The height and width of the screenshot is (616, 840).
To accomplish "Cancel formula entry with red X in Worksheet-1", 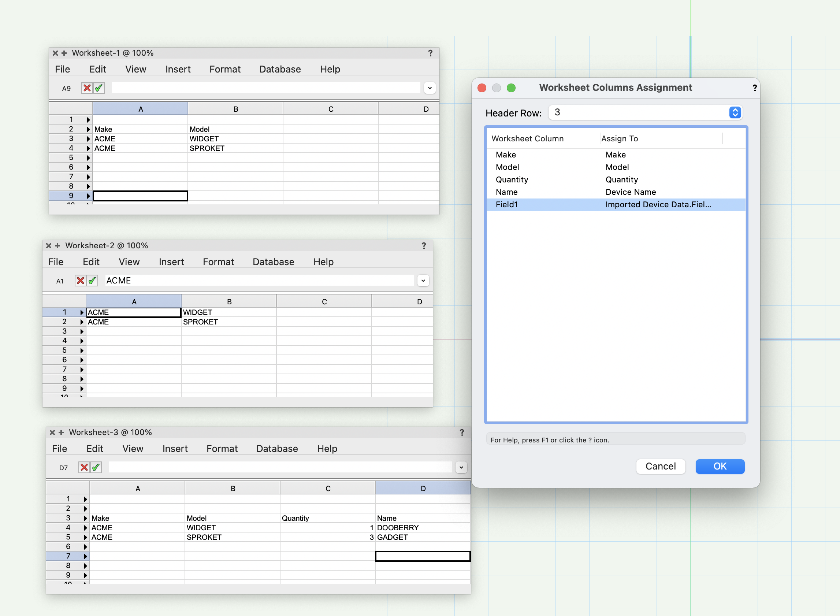I will [87, 88].
